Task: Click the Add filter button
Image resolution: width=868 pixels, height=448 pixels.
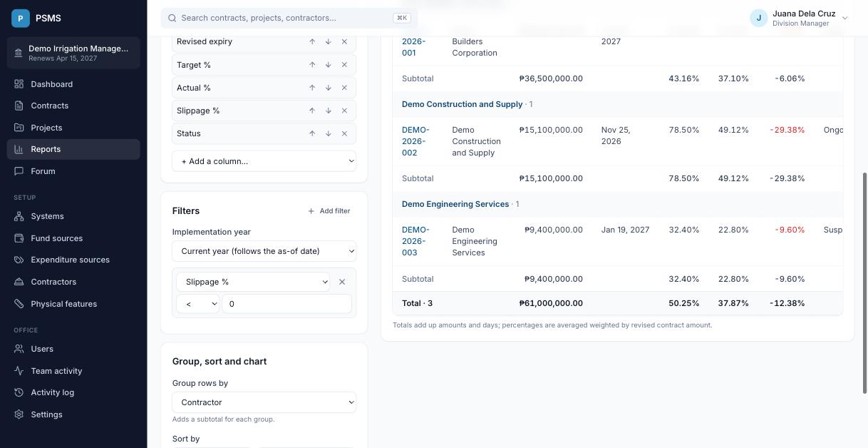Action: coord(329,211)
